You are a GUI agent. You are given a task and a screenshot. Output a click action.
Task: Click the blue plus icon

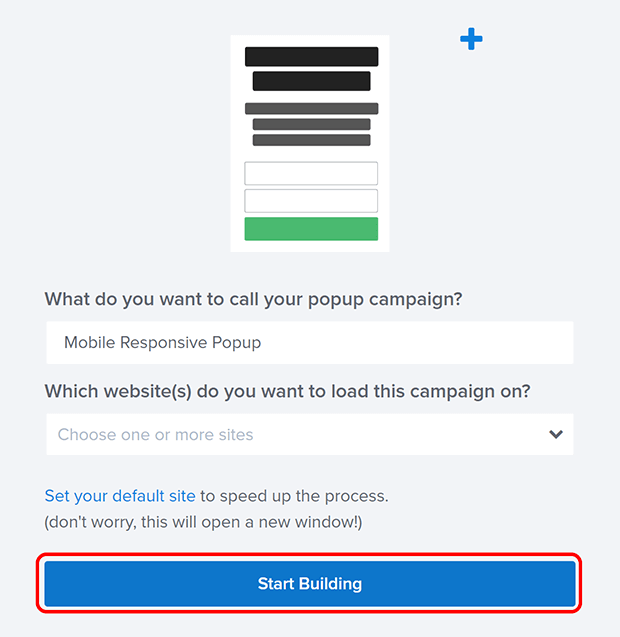tap(471, 39)
